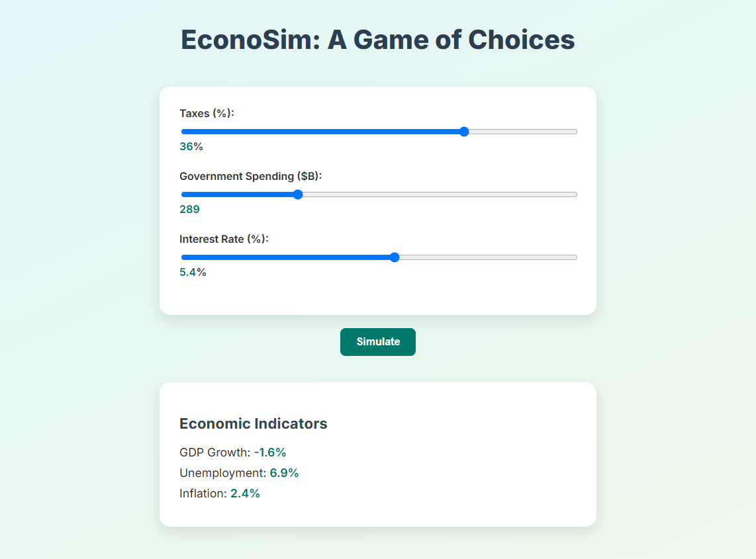The width and height of the screenshot is (756, 559).
Task: Click the unfilled gray part of Taxes slider
Action: coord(523,132)
